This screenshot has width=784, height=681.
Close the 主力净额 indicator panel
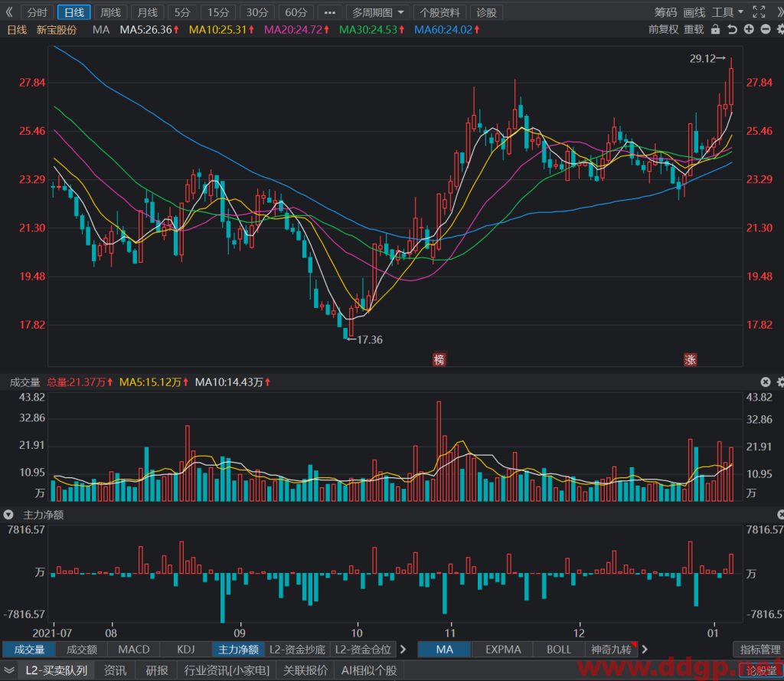point(780,514)
